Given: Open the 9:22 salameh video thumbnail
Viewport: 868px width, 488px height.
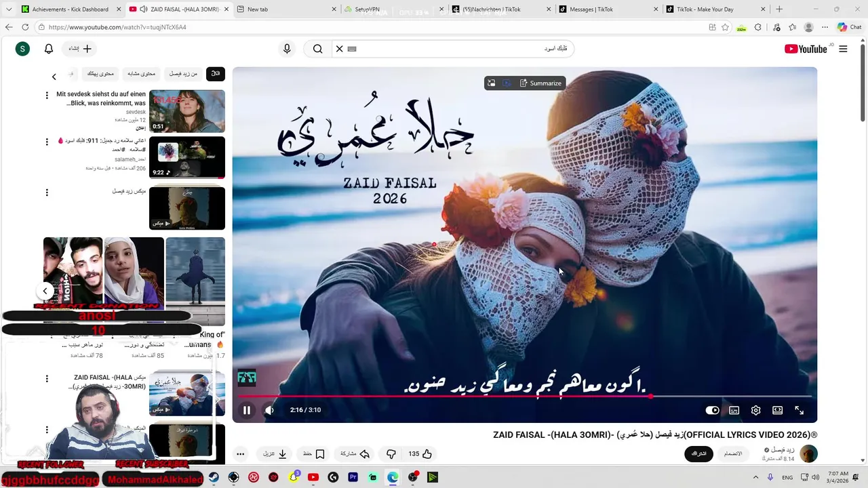Looking at the screenshot, I should (187, 158).
